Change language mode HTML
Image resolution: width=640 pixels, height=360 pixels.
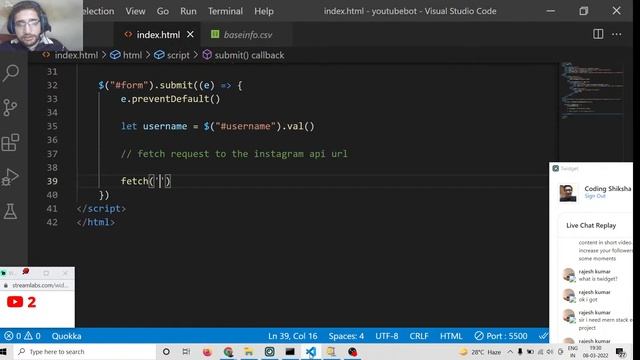click(x=451, y=336)
